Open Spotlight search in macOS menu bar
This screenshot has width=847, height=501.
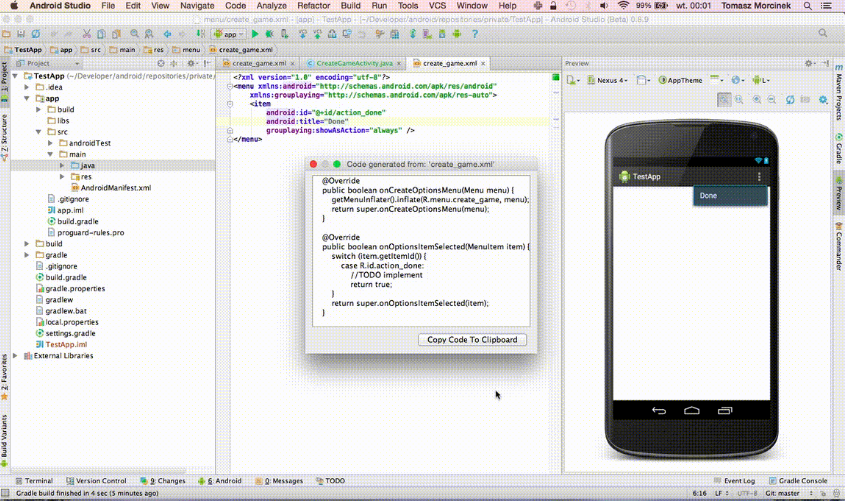pos(808,5)
